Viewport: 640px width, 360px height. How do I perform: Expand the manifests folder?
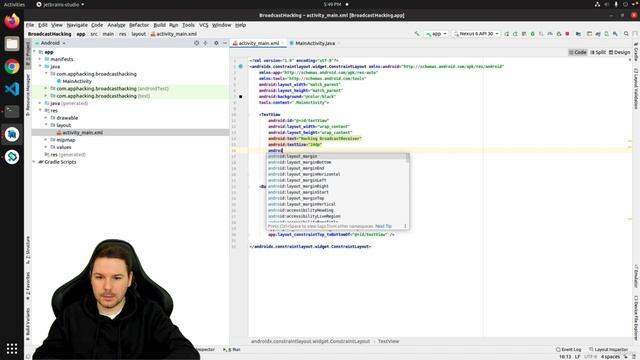pyautogui.click(x=40, y=59)
